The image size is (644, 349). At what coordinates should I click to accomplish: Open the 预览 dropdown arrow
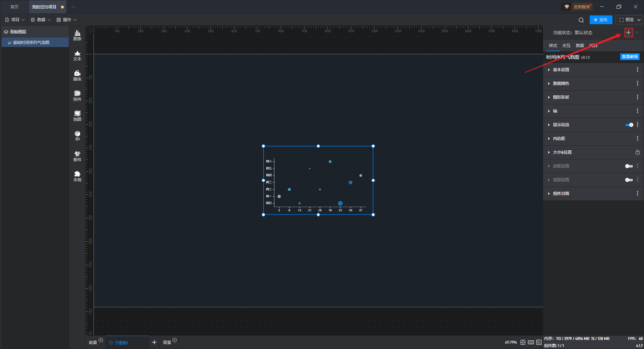tap(639, 20)
